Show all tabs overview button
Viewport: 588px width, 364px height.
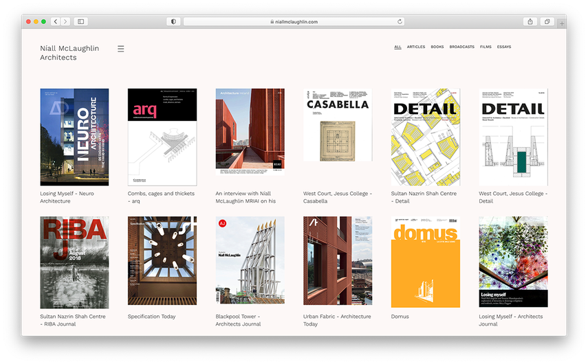coord(547,22)
